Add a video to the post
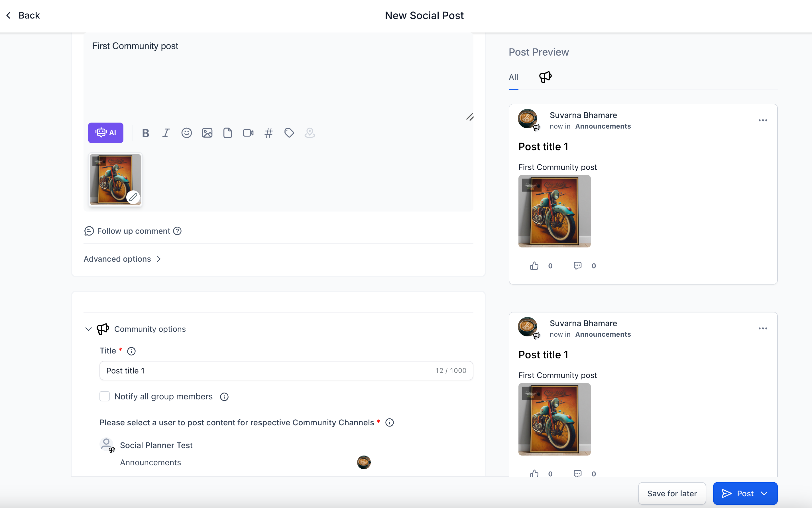This screenshot has height=508, width=812. (248, 133)
